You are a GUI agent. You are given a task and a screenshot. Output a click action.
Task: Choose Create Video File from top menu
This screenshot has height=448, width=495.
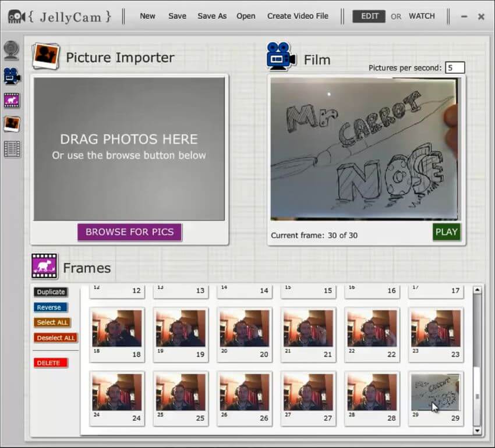(298, 16)
